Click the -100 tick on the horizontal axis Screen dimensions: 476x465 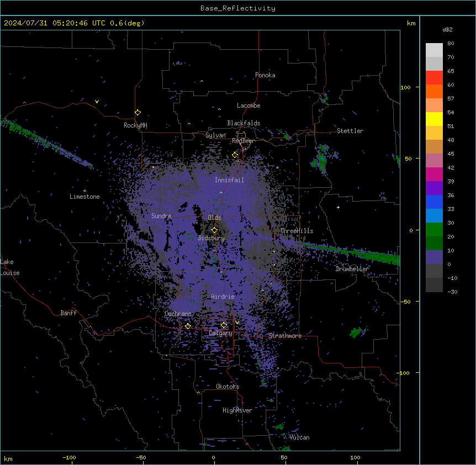69,457
